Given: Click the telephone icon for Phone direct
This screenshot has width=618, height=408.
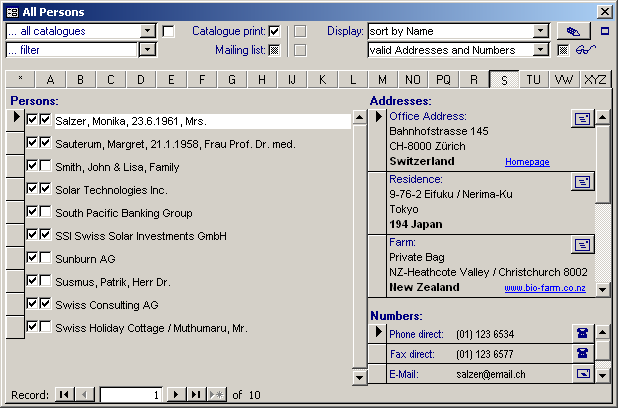Looking at the screenshot, I should click(x=581, y=333).
